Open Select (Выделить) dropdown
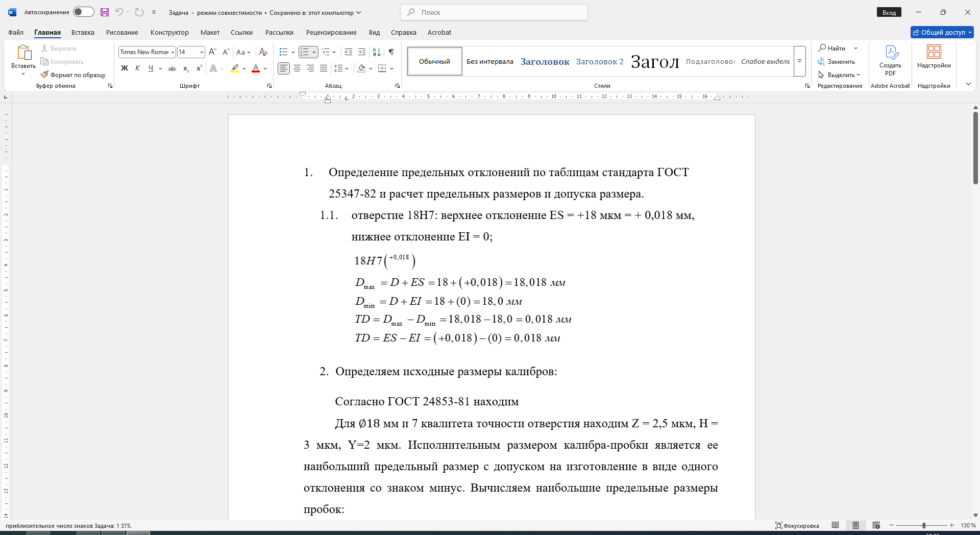Image resolution: width=980 pixels, height=535 pixels. (840, 75)
